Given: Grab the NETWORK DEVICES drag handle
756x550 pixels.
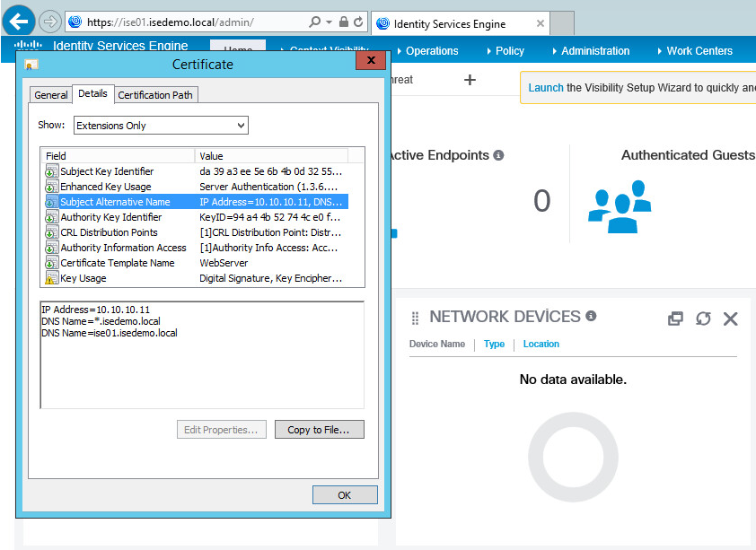Looking at the screenshot, I should tap(415, 318).
